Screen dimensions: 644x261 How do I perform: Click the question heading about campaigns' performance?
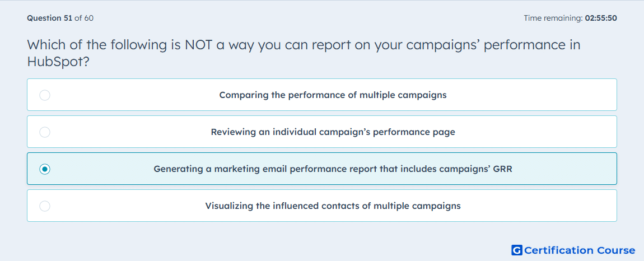[304, 53]
